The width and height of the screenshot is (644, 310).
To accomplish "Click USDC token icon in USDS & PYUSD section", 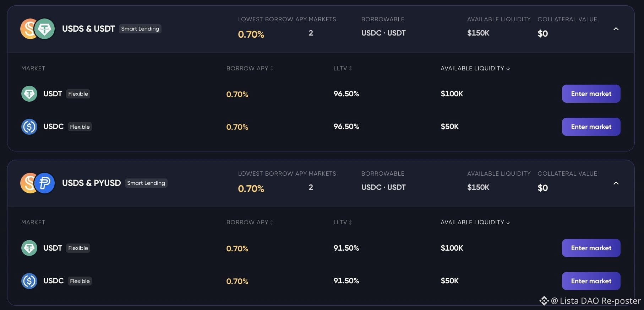I will click(29, 281).
